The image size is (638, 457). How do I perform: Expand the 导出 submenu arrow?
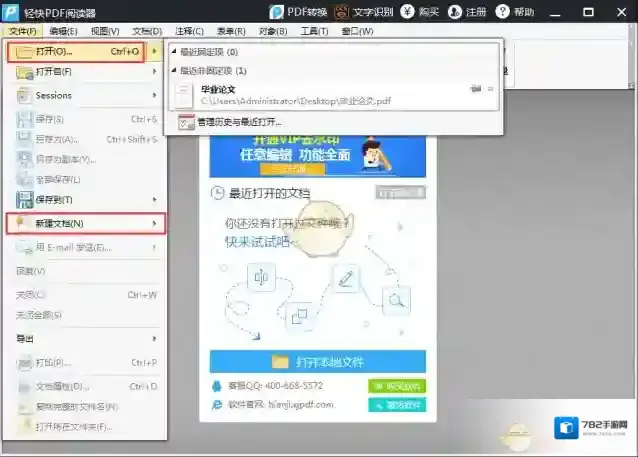[x=154, y=339]
